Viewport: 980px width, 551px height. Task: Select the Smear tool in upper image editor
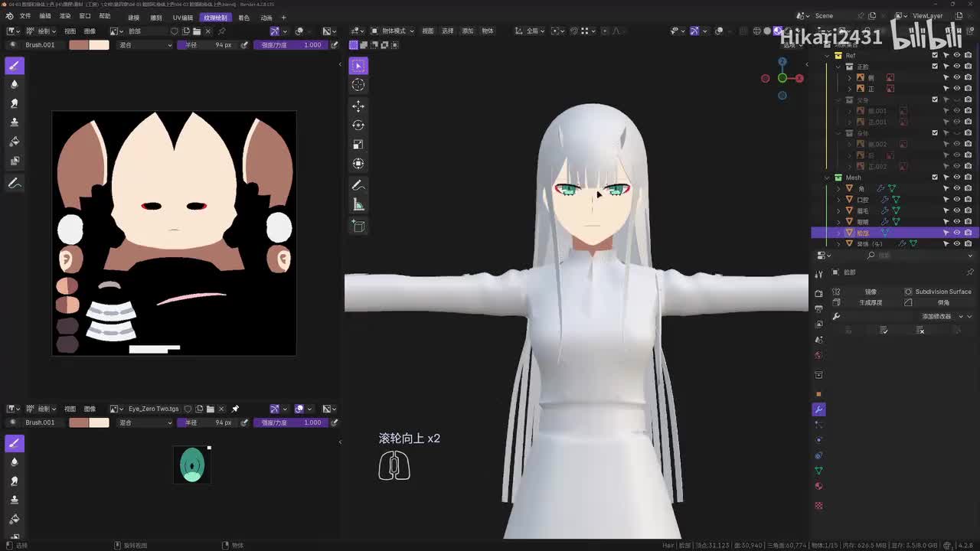click(x=14, y=103)
